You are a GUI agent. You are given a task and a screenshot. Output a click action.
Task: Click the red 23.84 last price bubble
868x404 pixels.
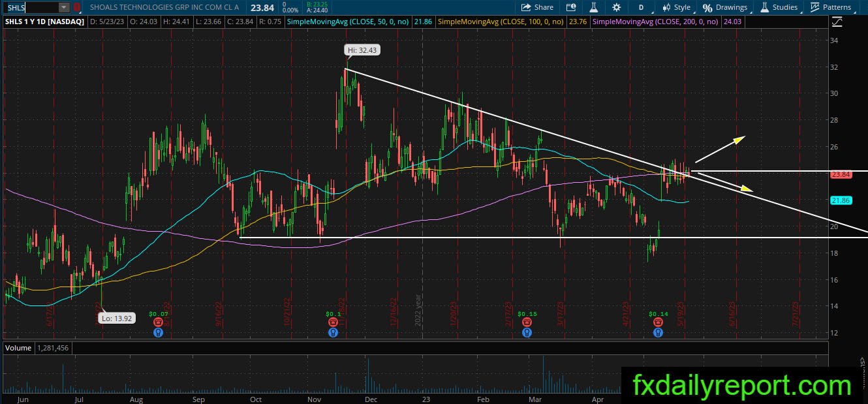[840, 175]
